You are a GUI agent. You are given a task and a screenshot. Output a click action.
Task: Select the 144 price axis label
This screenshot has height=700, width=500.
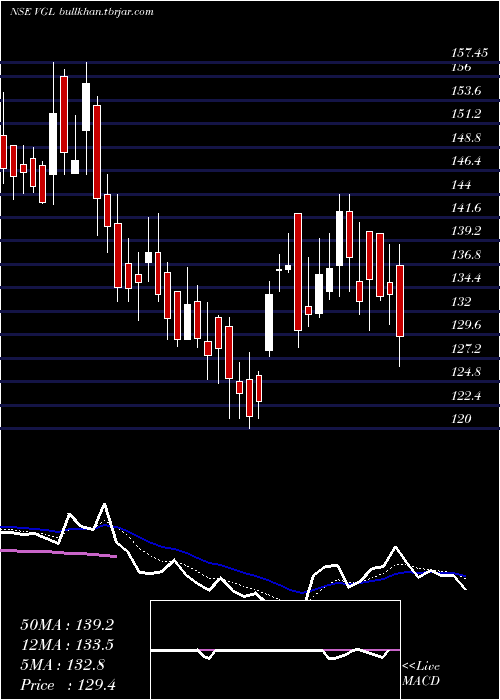(462, 185)
